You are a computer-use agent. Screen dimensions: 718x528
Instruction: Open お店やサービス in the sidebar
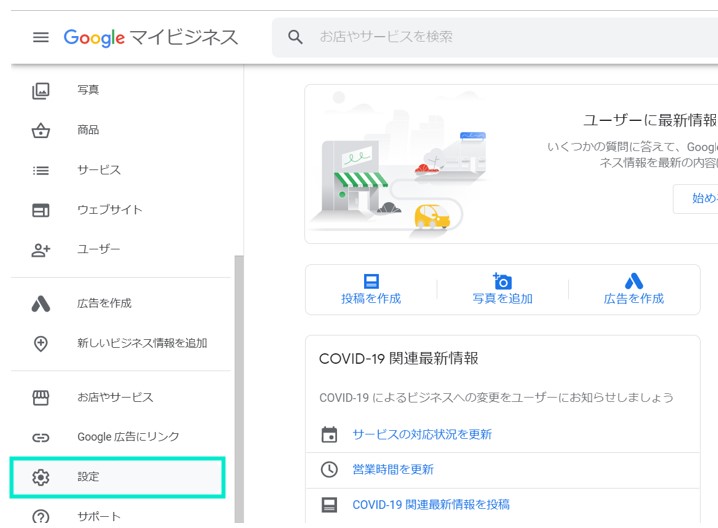click(x=115, y=397)
